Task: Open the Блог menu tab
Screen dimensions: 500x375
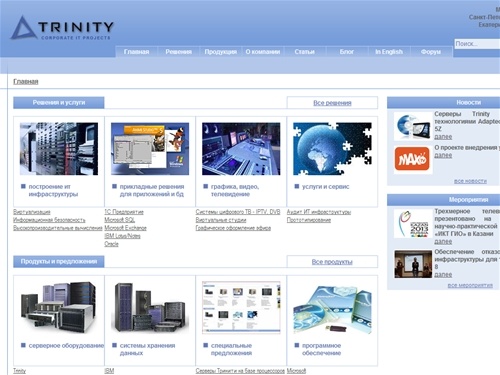Action: tap(347, 52)
